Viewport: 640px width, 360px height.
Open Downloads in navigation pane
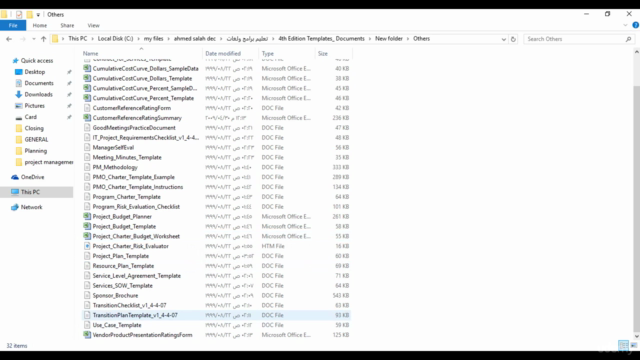(x=38, y=94)
